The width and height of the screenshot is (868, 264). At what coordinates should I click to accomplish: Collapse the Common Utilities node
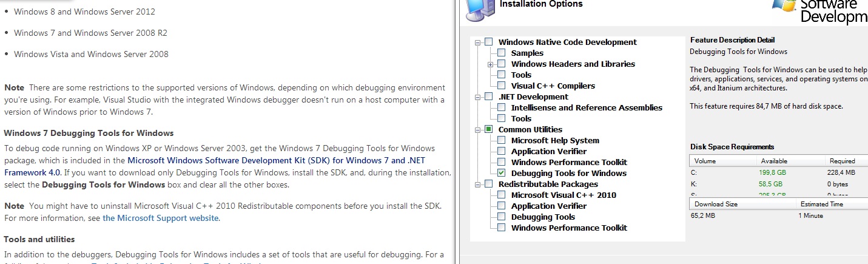tap(478, 130)
